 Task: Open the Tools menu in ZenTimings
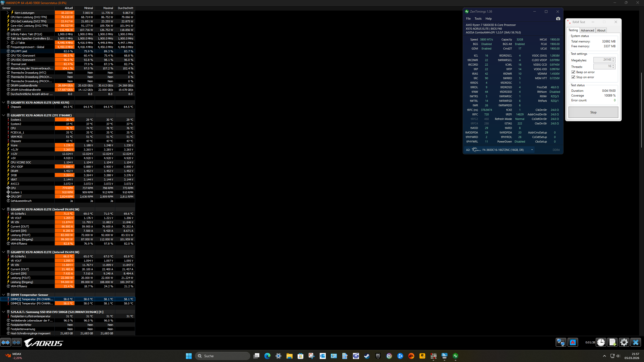[x=478, y=18]
